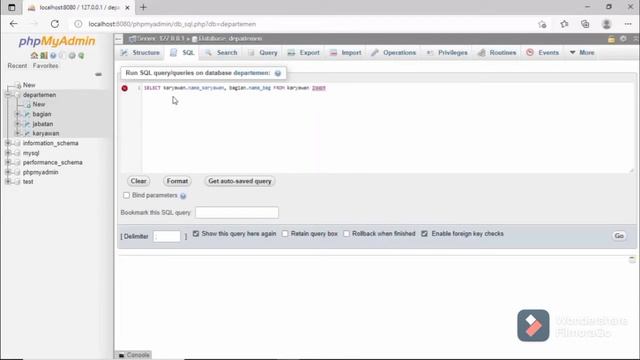Click the departemen link in query heading

coord(251,73)
